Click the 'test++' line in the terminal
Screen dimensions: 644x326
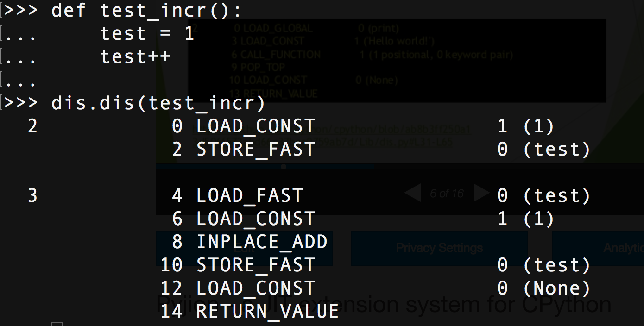135,56
